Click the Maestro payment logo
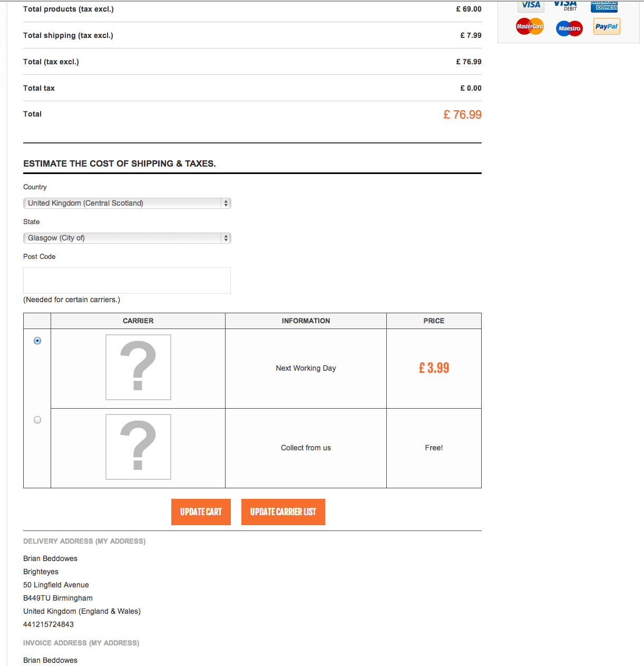 (x=569, y=28)
